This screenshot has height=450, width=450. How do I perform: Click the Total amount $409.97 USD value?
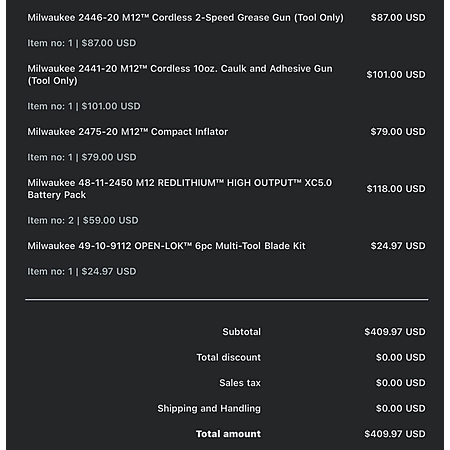(x=395, y=434)
